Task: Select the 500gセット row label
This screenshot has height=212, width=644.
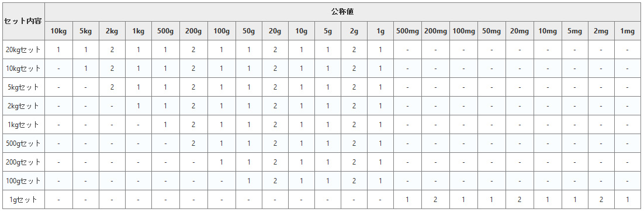Action: (x=23, y=143)
